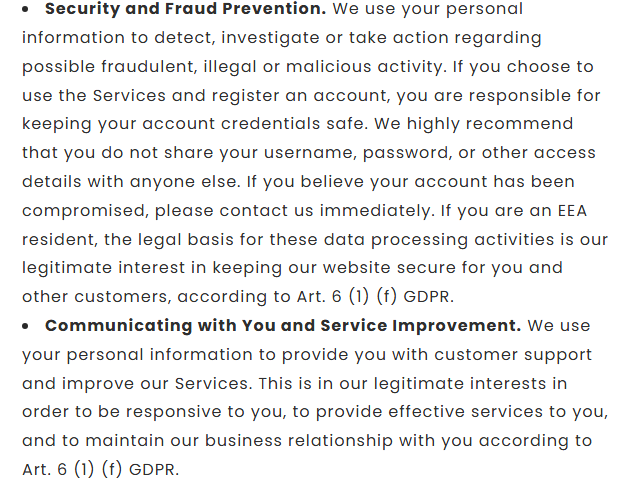Click the bullet before Communicating with You
The width and height of the screenshot is (617, 484).
(28, 327)
